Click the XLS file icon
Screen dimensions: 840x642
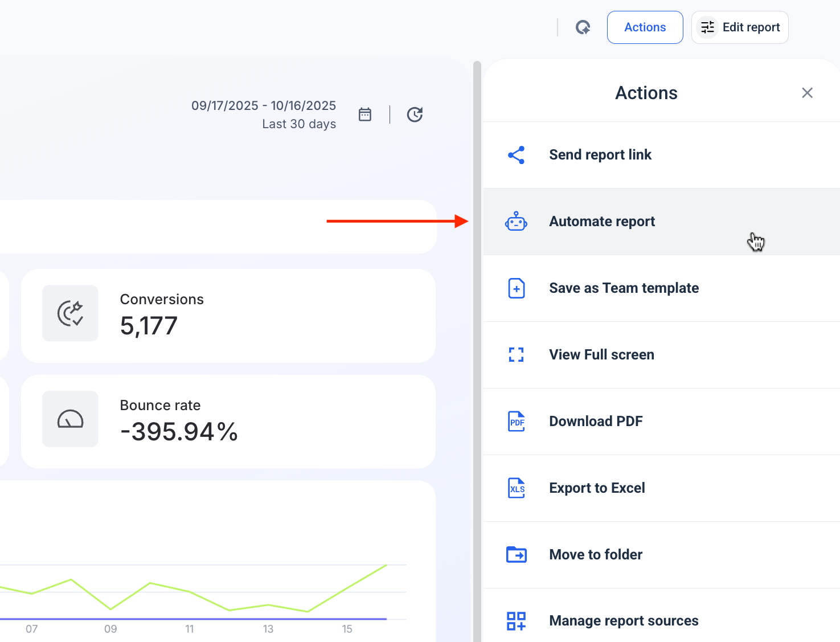pyautogui.click(x=516, y=488)
